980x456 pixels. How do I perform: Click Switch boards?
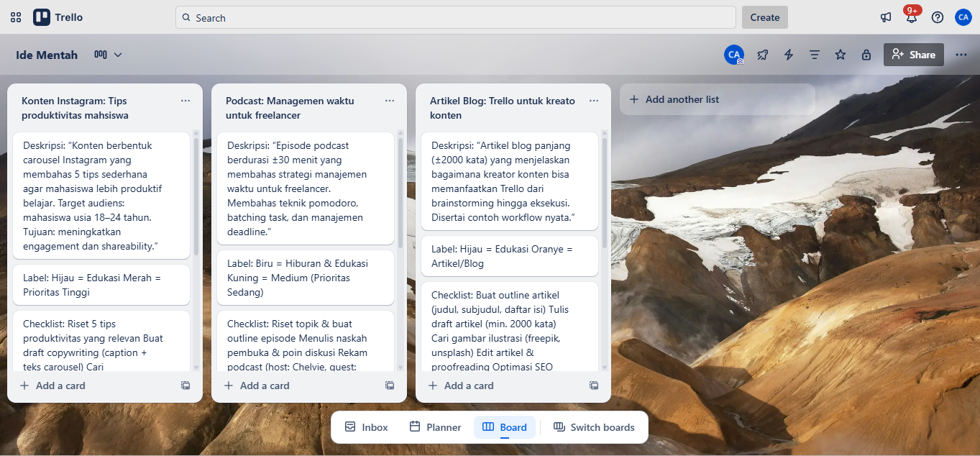[x=594, y=427]
